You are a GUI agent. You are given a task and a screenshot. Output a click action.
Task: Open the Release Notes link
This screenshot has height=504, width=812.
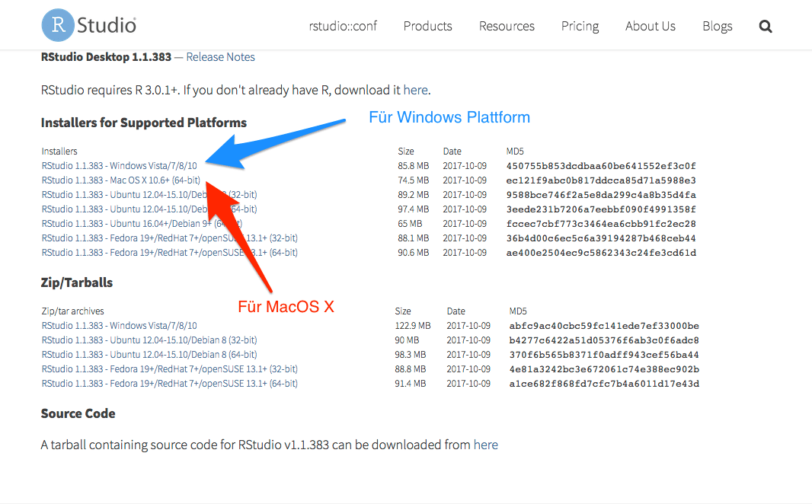pos(220,57)
